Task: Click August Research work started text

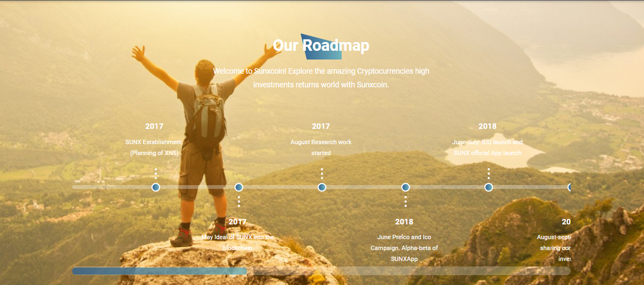Action: click(x=321, y=147)
